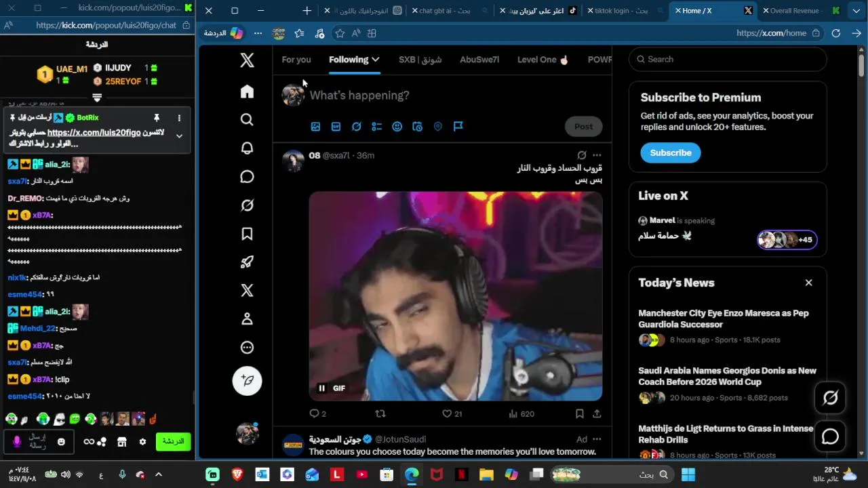The image size is (868, 488).
Task: Click the purple mic in Kick chat
Action: 17,442
